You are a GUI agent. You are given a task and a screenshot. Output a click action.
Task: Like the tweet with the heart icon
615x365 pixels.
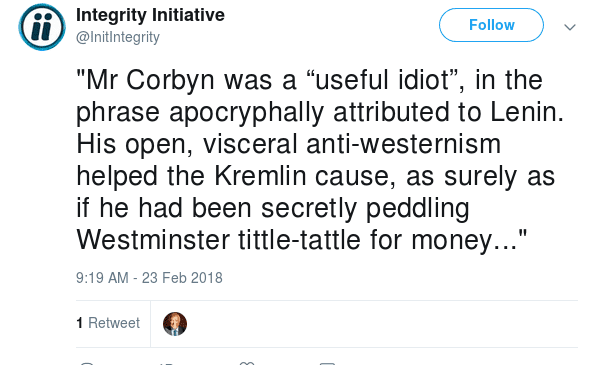247,363
